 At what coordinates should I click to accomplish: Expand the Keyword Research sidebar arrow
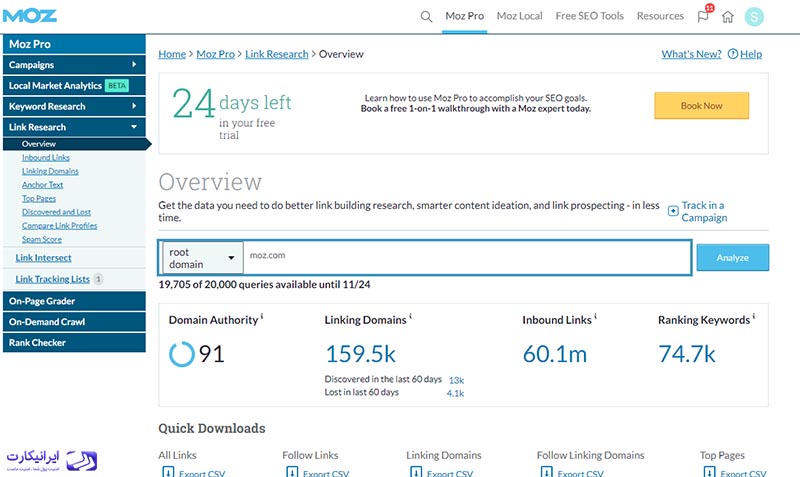coord(134,106)
